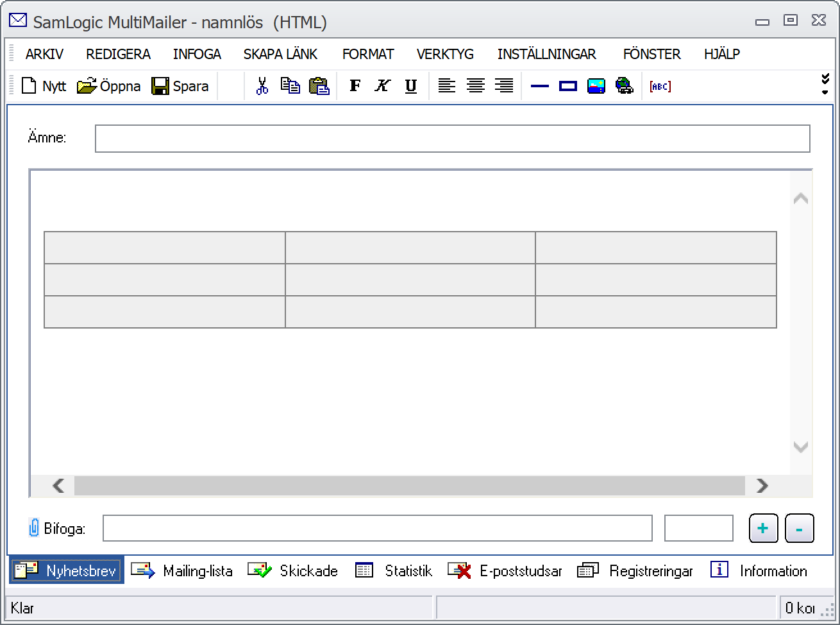Screen dimensions: 840x625
Task: Click the small field beside Bifoga
Action: click(x=699, y=528)
